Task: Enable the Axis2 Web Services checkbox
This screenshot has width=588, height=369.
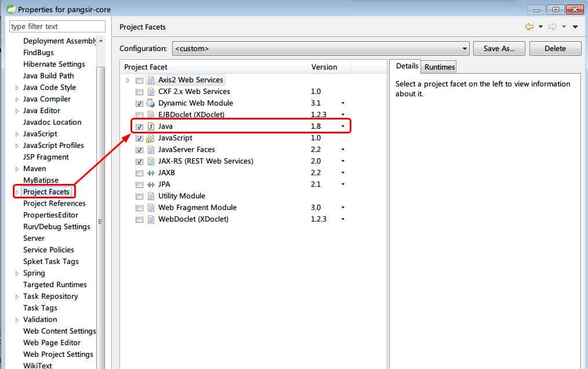Action: coord(140,80)
